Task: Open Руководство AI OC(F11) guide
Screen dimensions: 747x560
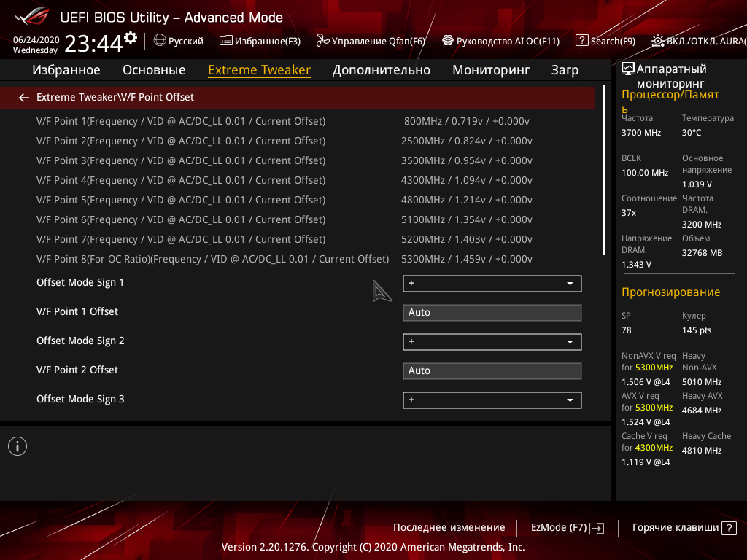Action: coord(500,41)
